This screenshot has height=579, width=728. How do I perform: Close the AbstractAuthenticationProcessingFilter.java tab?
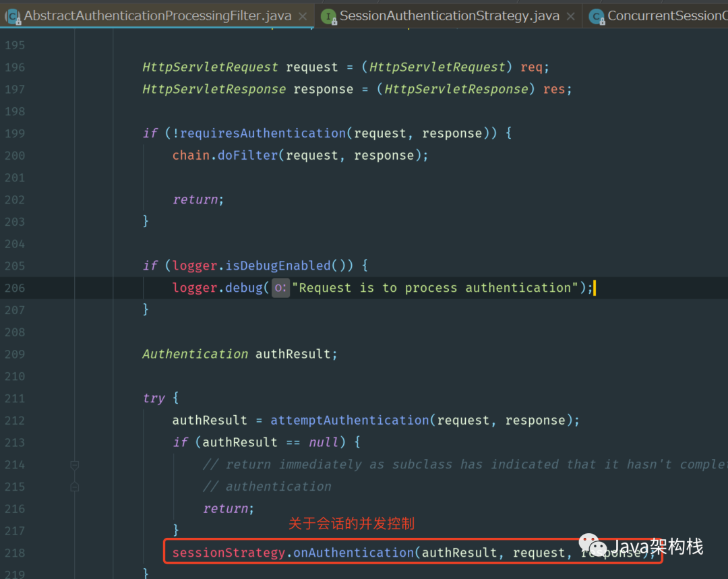tap(303, 16)
